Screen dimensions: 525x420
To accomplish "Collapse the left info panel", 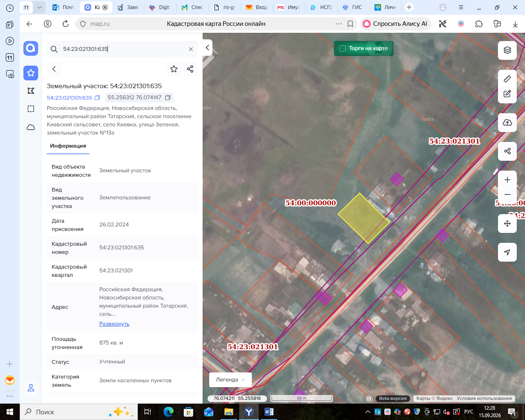I will tap(208, 48).
